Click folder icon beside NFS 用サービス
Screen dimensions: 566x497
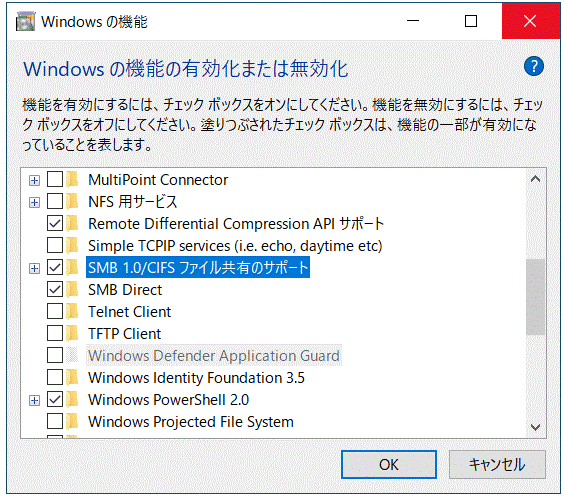(x=73, y=201)
